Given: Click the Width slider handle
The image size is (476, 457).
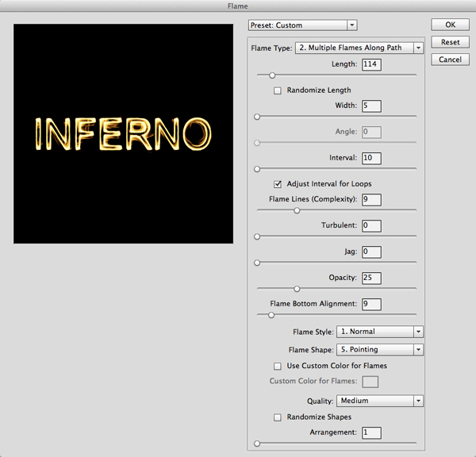Looking at the screenshot, I should click(257, 117).
